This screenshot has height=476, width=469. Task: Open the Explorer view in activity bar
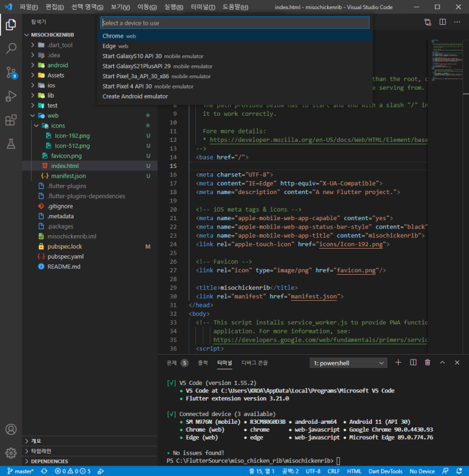click(11, 25)
